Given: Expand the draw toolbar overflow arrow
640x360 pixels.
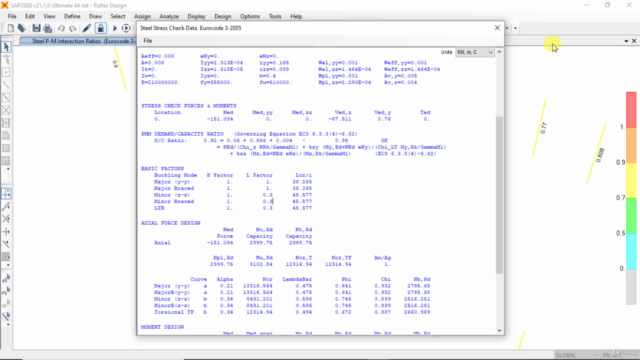Looking at the screenshot, I should tap(8, 169).
